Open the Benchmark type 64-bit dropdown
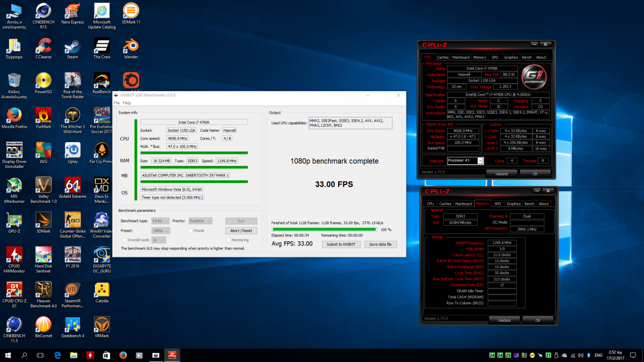This screenshot has width=644, height=362. tap(160, 220)
